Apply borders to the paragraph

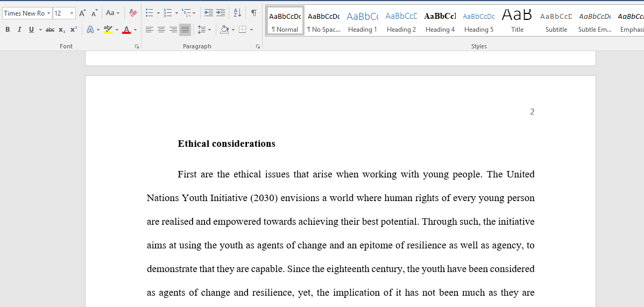242,30
